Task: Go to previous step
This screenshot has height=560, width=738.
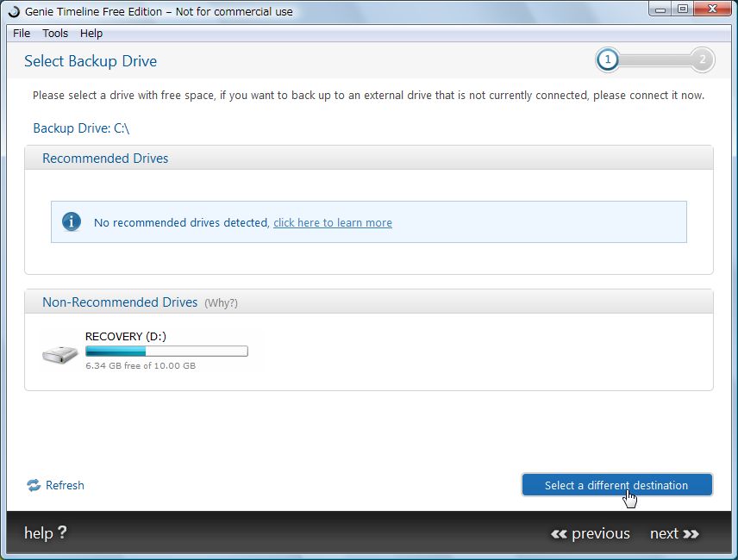Action: pos(591,533)
